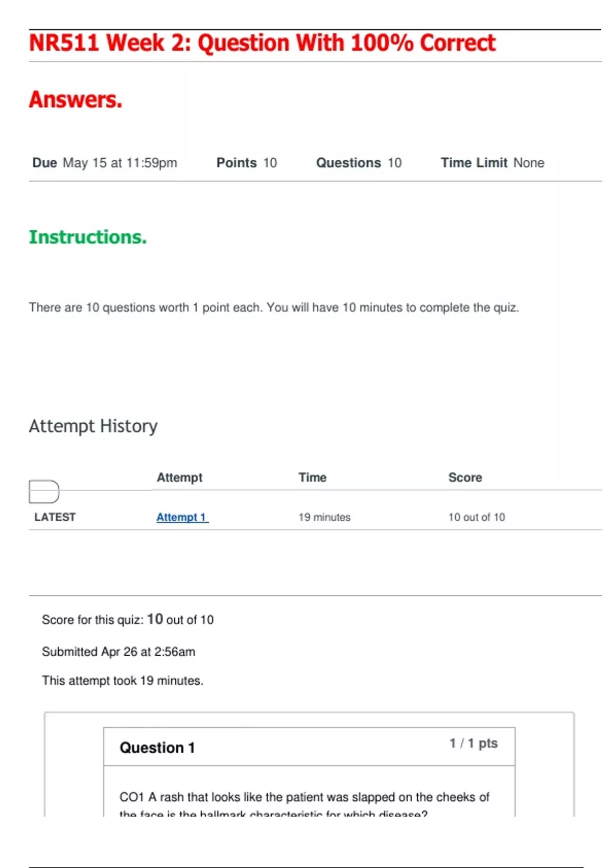Image resolution: width=613 pixels, height=868 pixels.
Task: Click the NR511 Week 2 title heading
Action: (x=262, y=43)
